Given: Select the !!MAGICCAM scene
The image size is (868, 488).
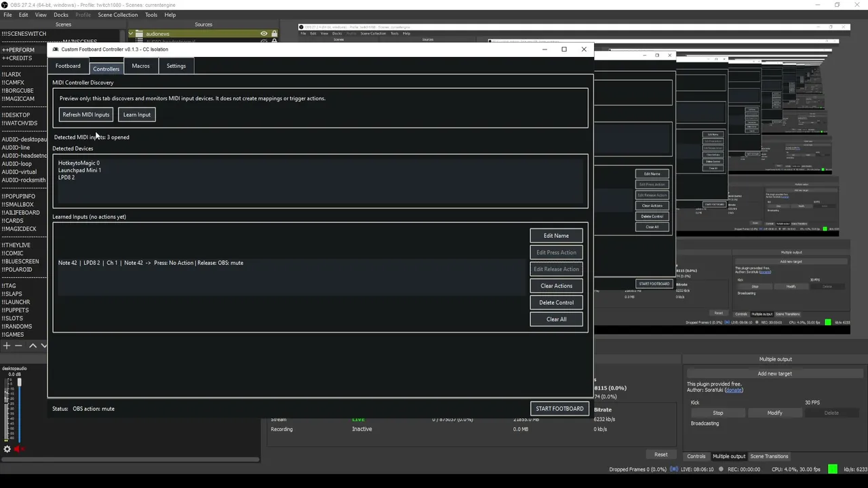Looking at the screenshot, I should (18, 99).
